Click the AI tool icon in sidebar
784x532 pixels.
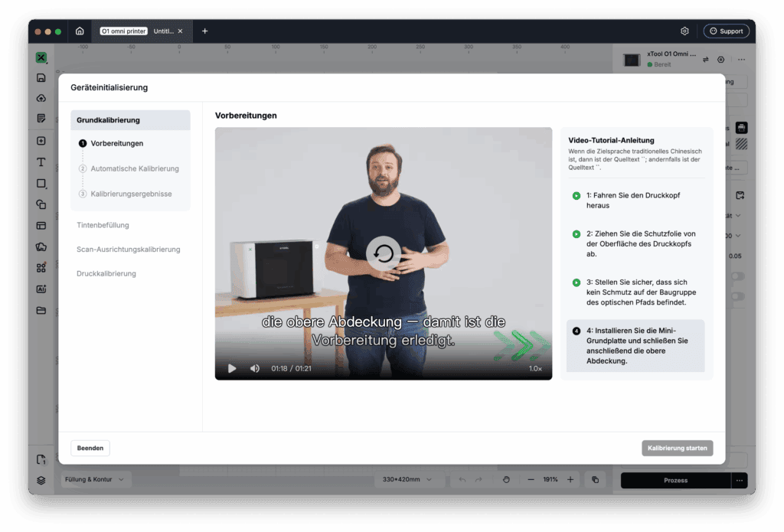point(41,289)
